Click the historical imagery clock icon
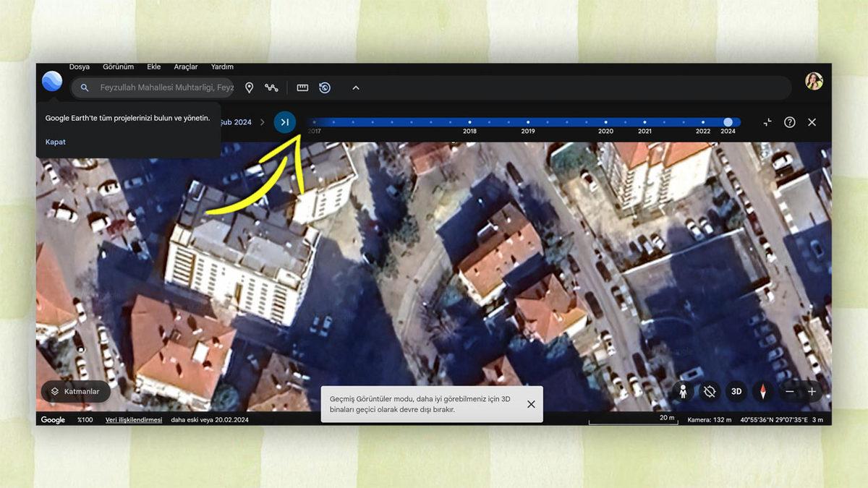This screenshot has height=488, width=868. click(x=325, y=87)
